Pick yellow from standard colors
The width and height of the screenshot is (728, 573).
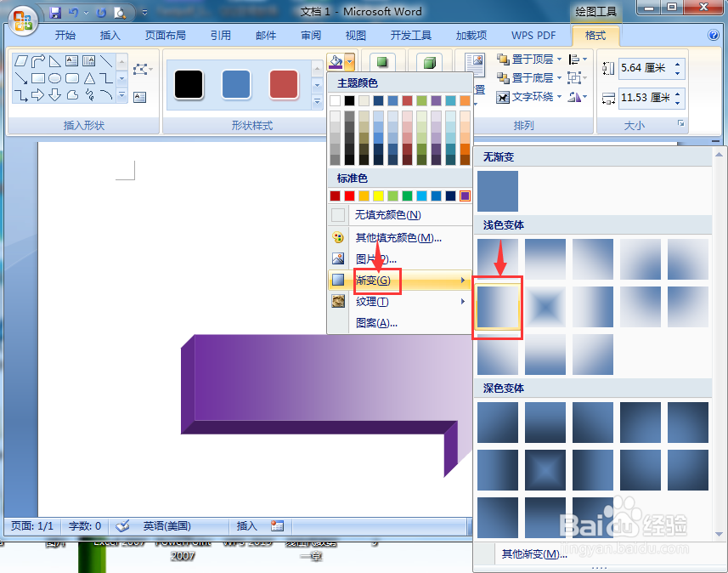point(378,196)
